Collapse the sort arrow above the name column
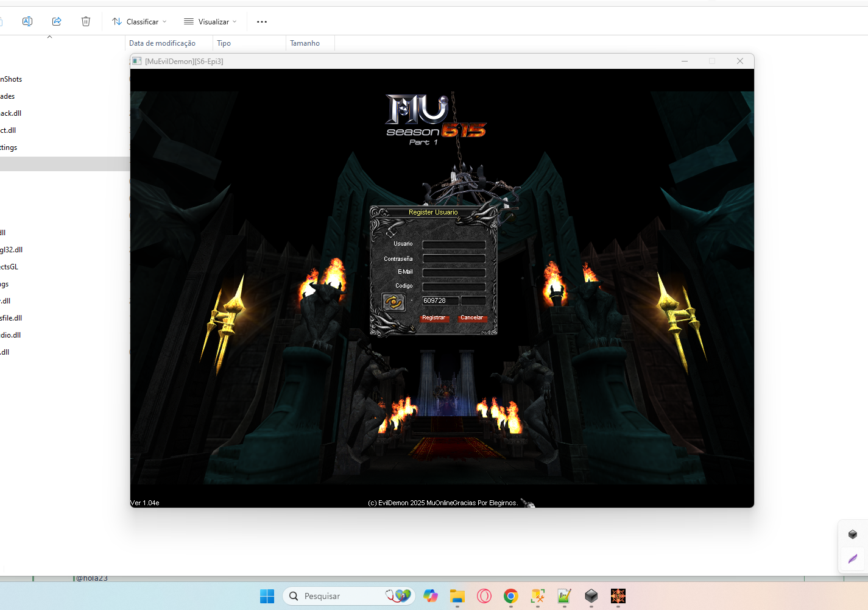 coord(50,37)
